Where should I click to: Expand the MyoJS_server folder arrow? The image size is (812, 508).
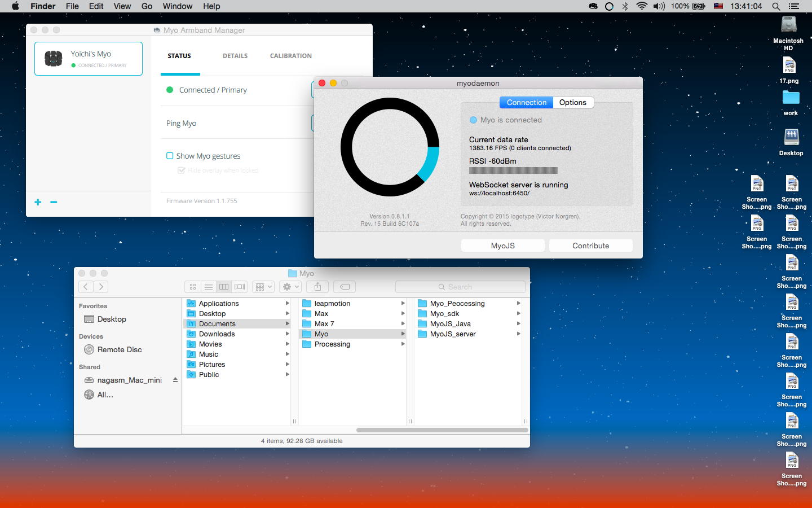[518, 334]
